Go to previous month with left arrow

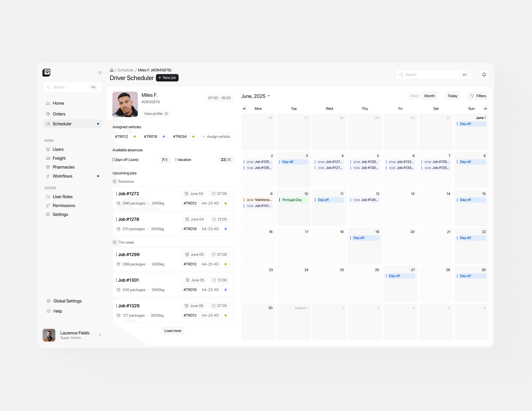[245, 108]
